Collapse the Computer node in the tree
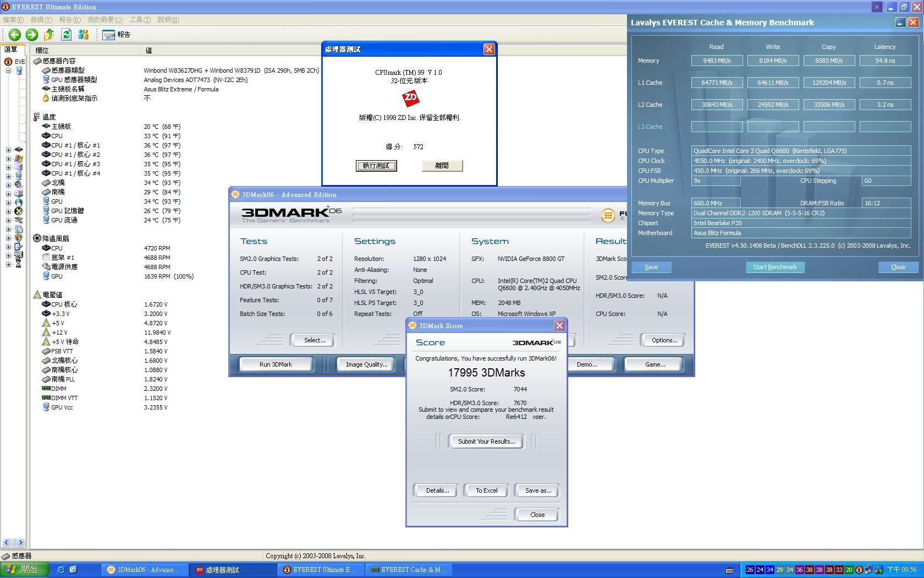 [8, 70]
